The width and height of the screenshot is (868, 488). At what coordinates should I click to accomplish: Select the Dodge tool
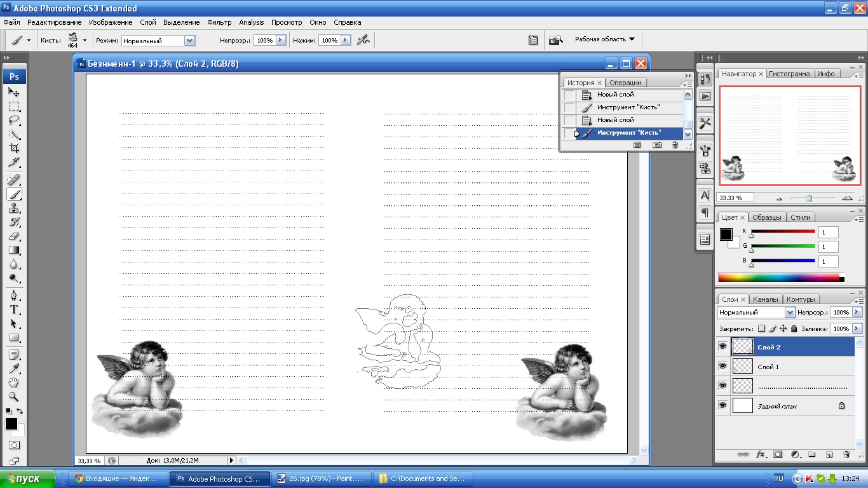[14, 278]
